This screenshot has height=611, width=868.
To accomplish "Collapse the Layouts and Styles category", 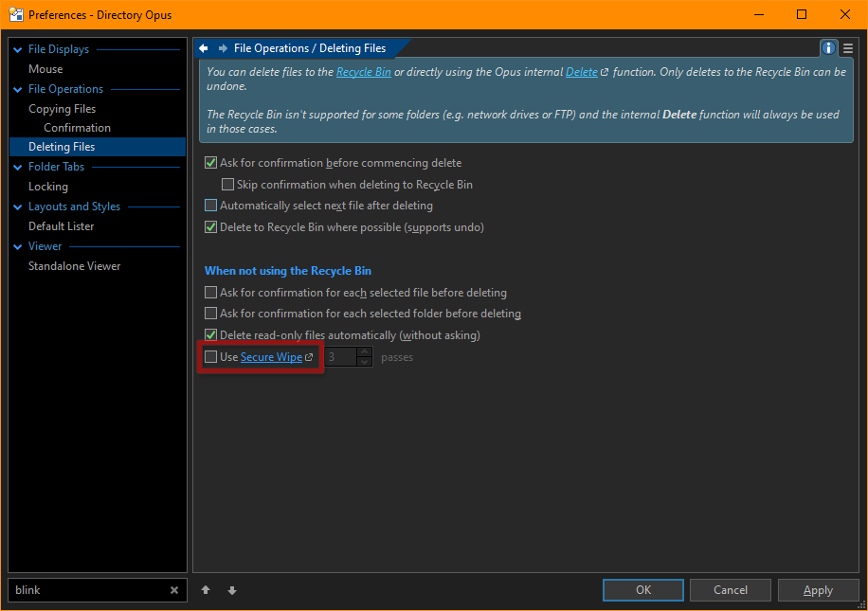I will click(x=18, y=207).
